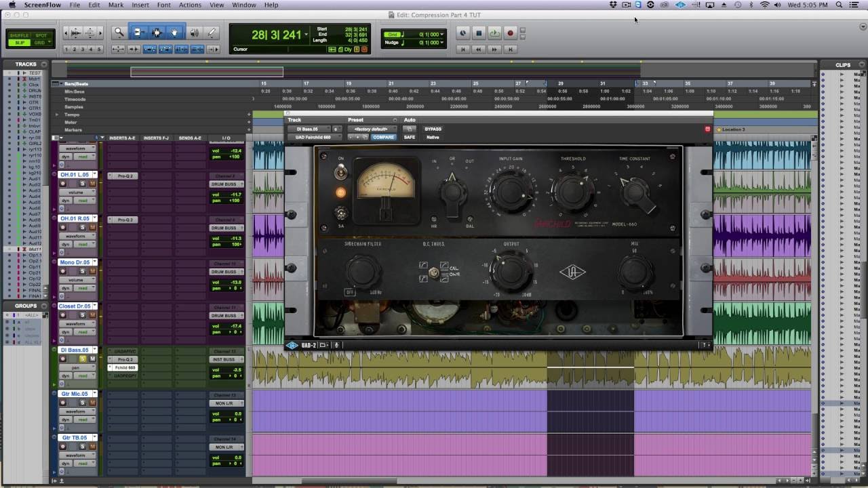Record-enable the Gtr Mic.05 track
Viewport: 868px width, 488px height.
click(x=63, y=403)
